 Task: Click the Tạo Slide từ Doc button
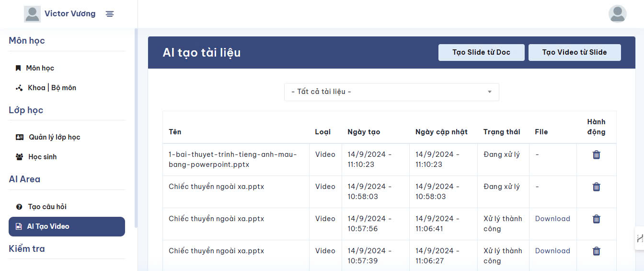(x=482, y=52)
